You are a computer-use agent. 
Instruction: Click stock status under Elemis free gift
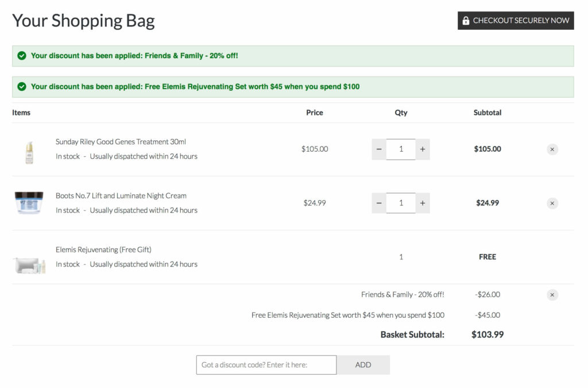tap(126, 264)
